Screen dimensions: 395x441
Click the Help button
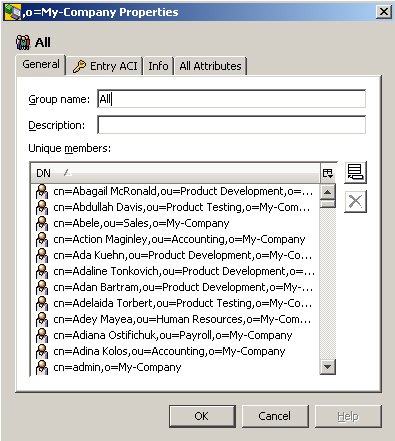pyautogui.click(x=348, y=416)
